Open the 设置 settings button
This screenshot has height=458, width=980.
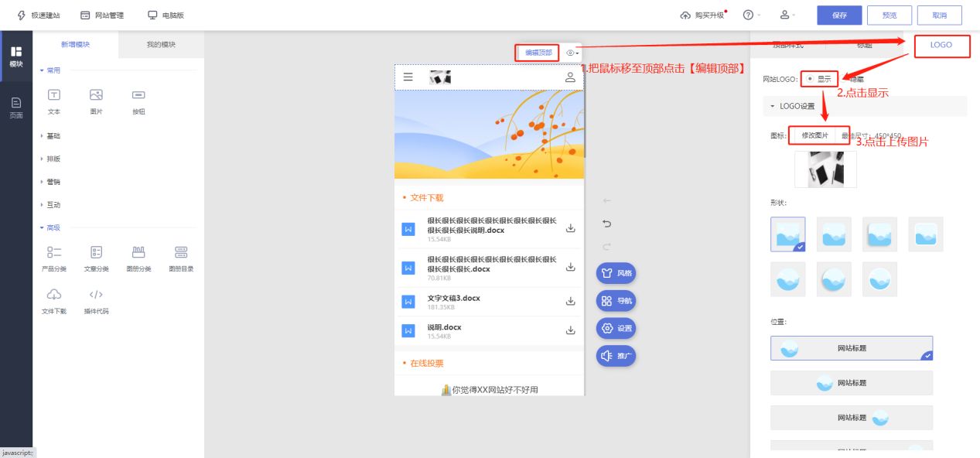(616, 328)
